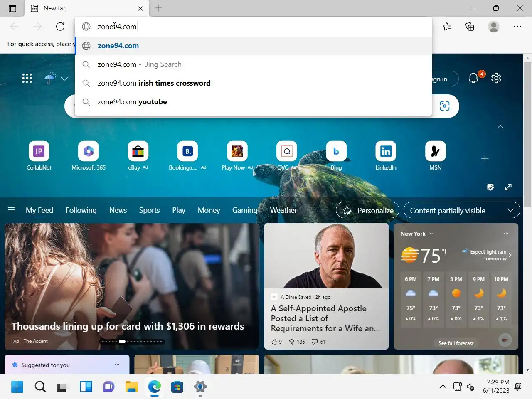Image resolution: width=532 pixels, height=399 pixels.
Task: Open the feed hamburger menu
Action: click(x=11, y=210)
